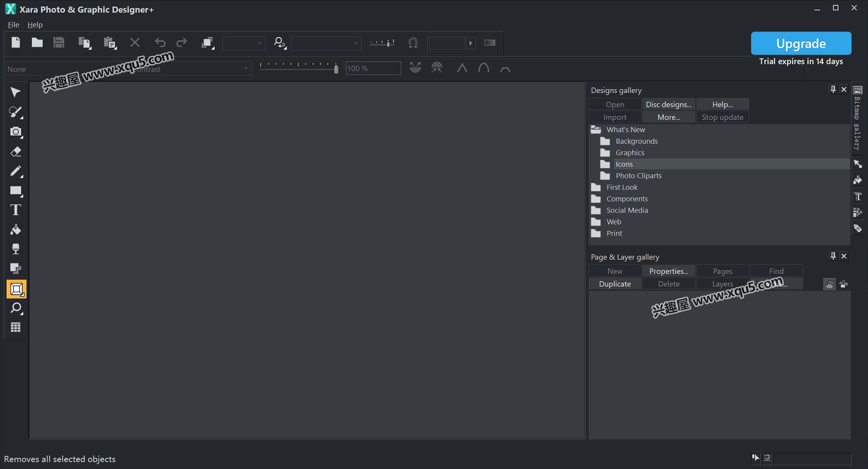This screenshot has height=469, width=868.
Task: Open the first empty toolbar dropdown
Action: [x=243, y=43]
